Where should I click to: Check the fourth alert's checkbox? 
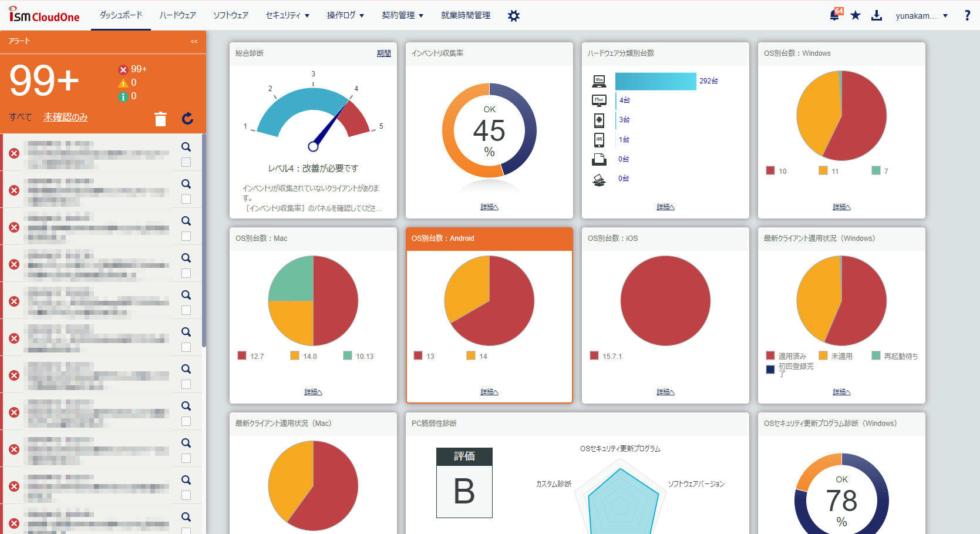pyautogui.click(x=186, y=273)
